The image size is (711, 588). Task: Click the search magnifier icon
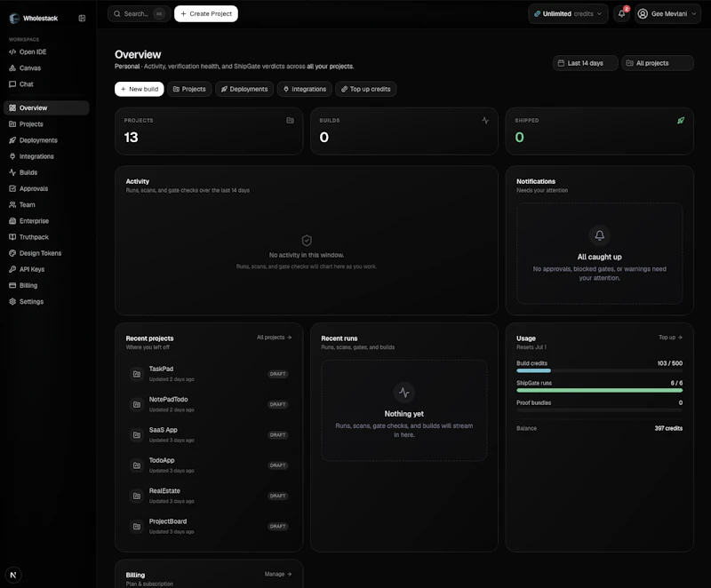(x=117, y=13)
